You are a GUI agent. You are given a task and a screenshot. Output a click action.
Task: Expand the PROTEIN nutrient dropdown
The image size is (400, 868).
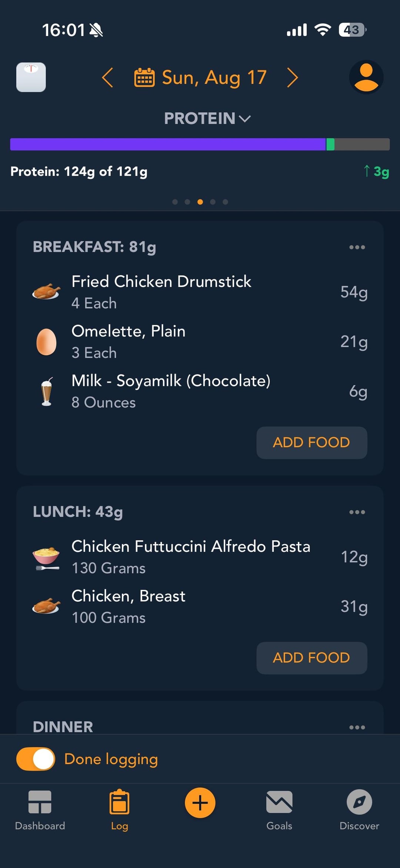tap(207, 119)
